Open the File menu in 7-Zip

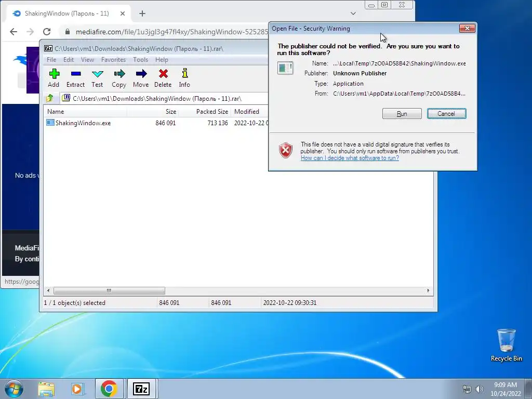point(51,60)
